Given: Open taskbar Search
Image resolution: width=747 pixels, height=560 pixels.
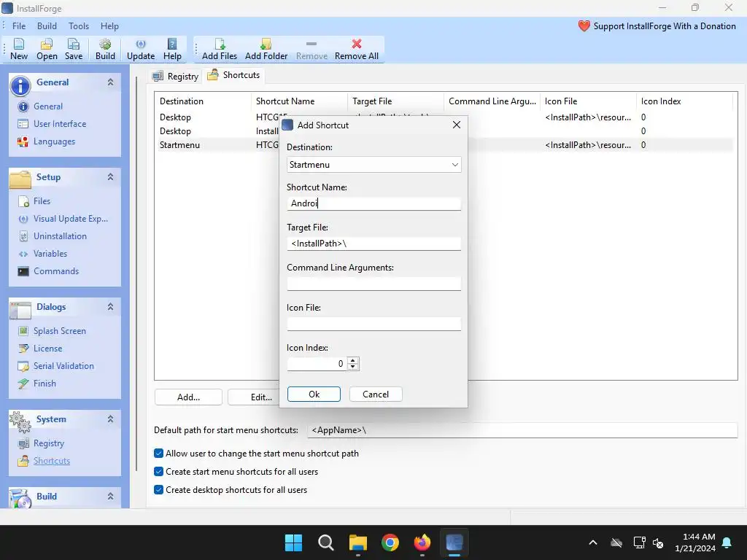Looking at the screenshot, I should (x=326, y=542).
